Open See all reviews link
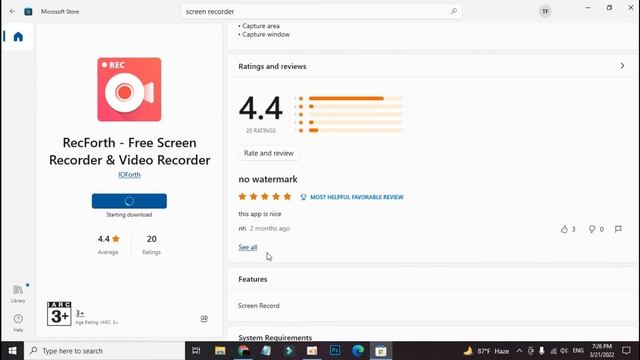 [x=248, y=247]
